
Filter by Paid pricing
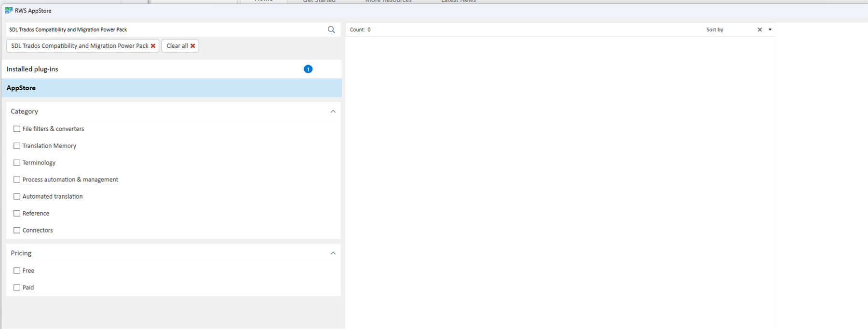(17, 288)
